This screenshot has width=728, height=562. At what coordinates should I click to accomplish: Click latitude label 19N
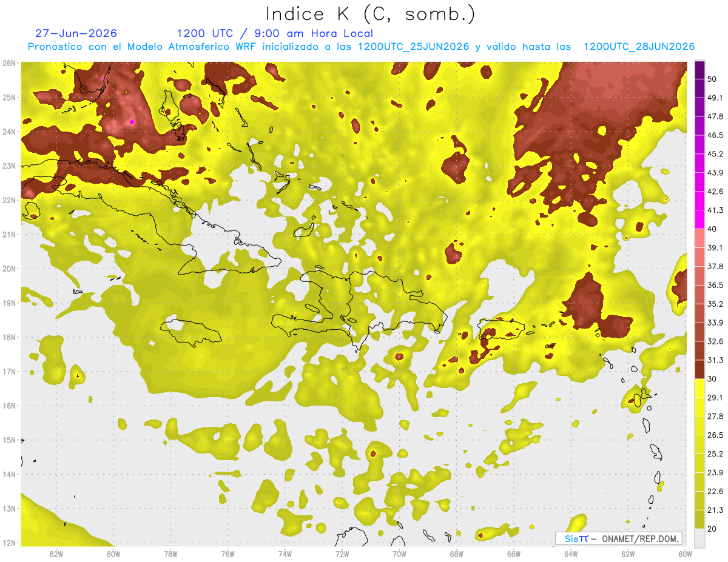click(x=8, y=303)
